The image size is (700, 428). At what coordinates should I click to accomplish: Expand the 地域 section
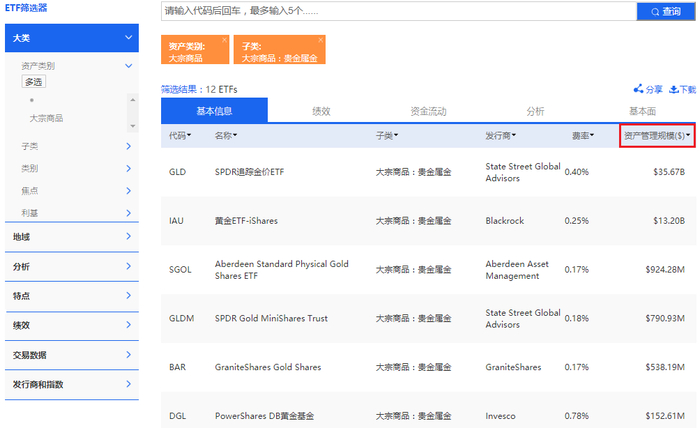[x=72, y=237]
